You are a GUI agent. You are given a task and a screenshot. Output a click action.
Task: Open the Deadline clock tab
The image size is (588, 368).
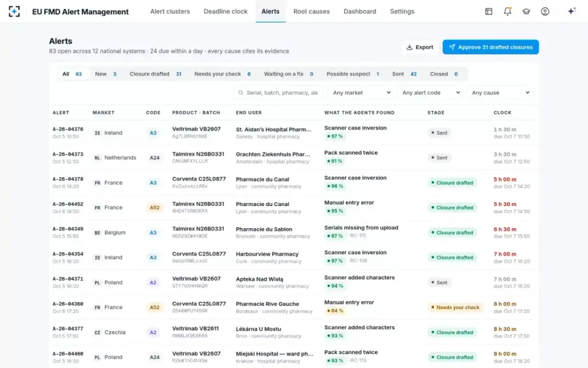(x=226, y=11)
